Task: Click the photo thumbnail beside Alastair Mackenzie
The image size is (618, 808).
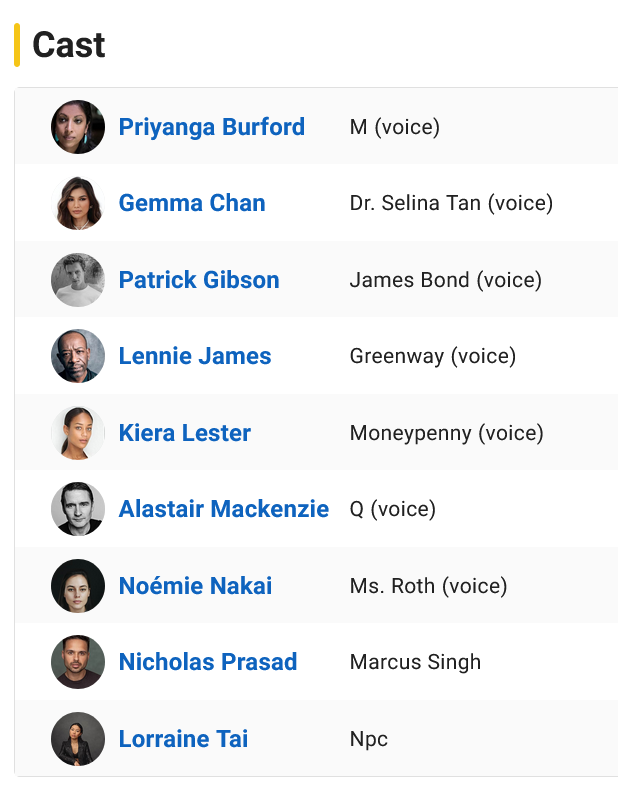Action: (x=78, y=509)
